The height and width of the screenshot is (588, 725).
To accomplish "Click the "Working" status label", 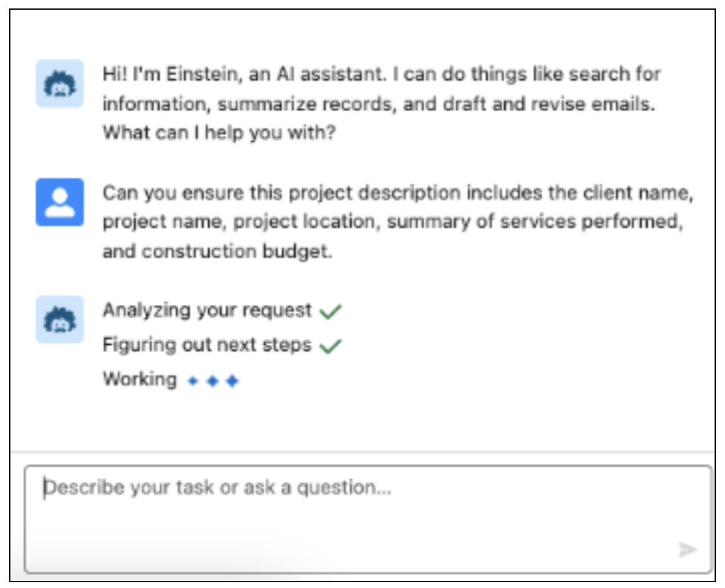I will click(139, 380).
